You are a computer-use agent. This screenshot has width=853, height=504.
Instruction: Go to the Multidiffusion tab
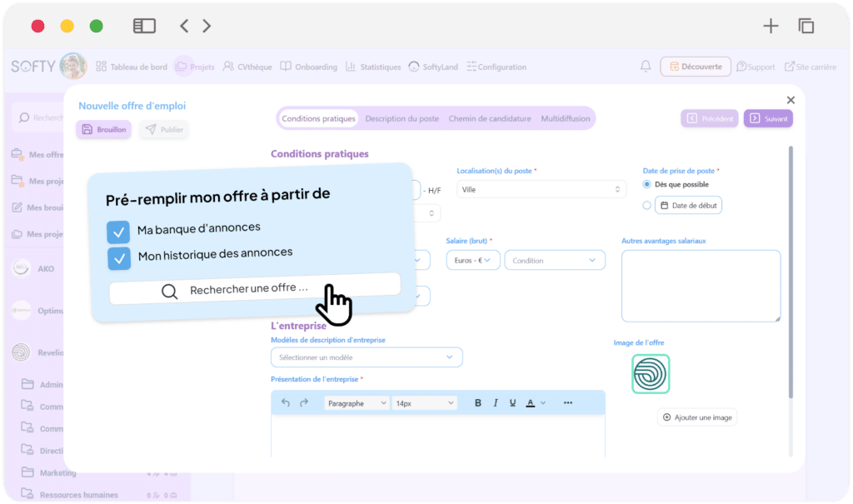pyautogui.click(x=566, y=118)
